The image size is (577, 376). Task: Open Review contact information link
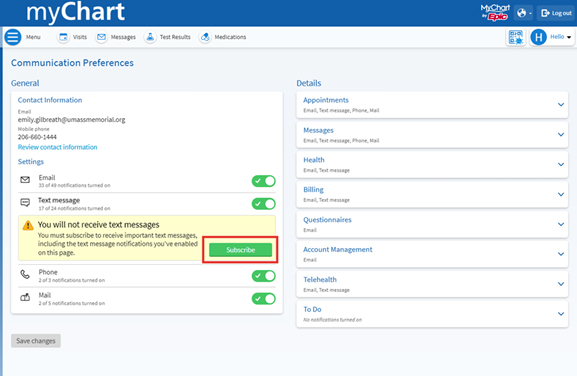(x=58, y=147)
